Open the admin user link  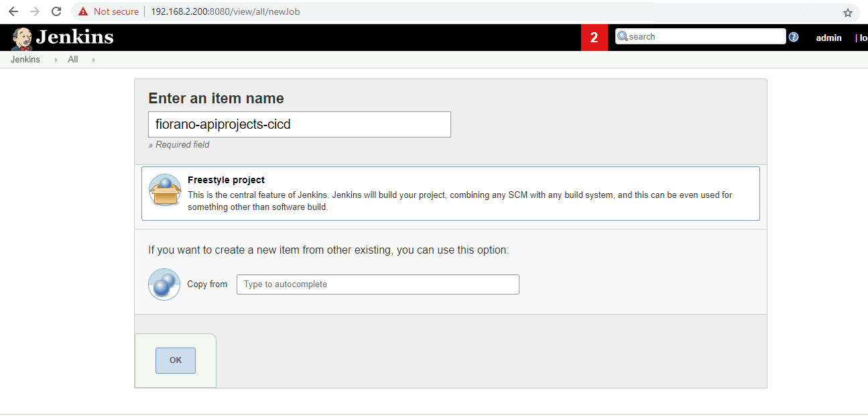coord(828,38)
